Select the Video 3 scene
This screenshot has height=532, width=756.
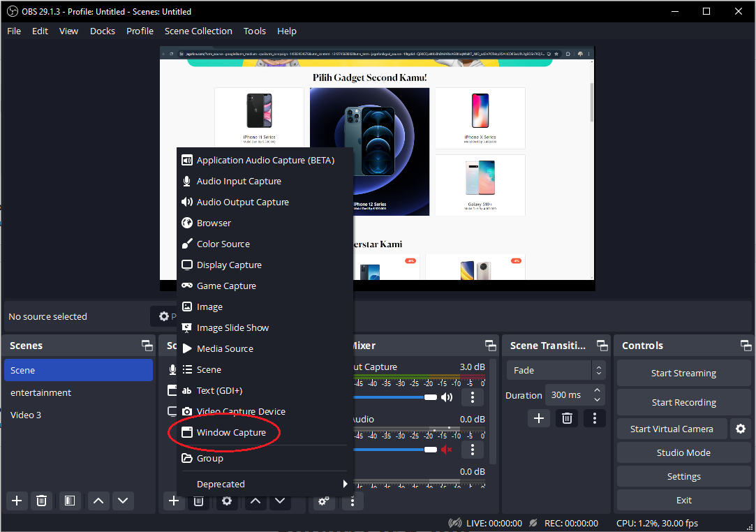(78, 415)
